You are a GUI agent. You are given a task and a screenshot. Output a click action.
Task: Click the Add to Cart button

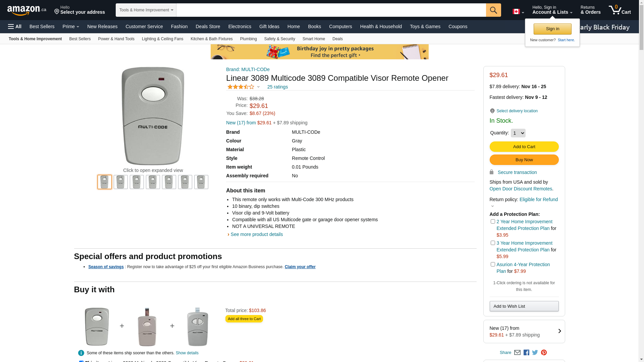click(524, 147)
